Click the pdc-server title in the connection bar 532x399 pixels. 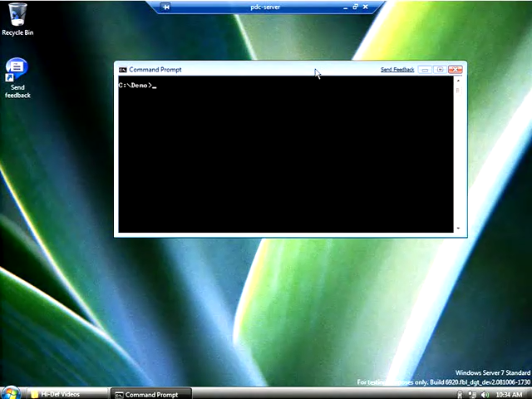265,7
